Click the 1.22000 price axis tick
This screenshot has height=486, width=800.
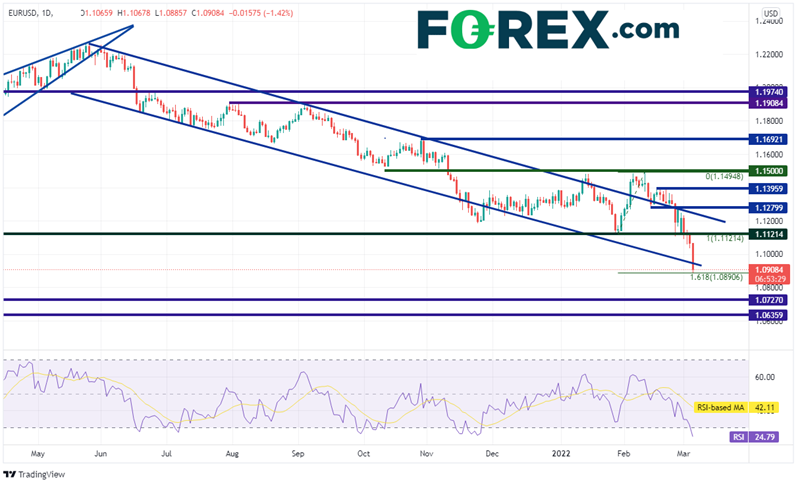tap(769, 55)
